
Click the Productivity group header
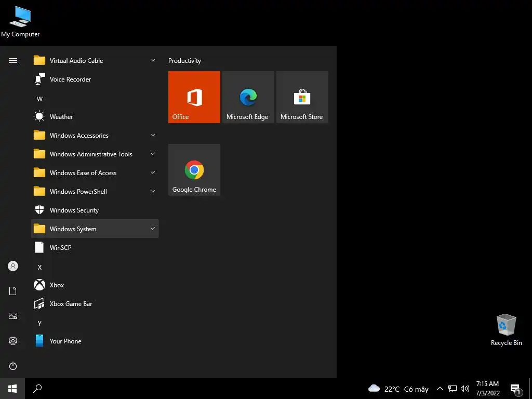click(184, 61)
